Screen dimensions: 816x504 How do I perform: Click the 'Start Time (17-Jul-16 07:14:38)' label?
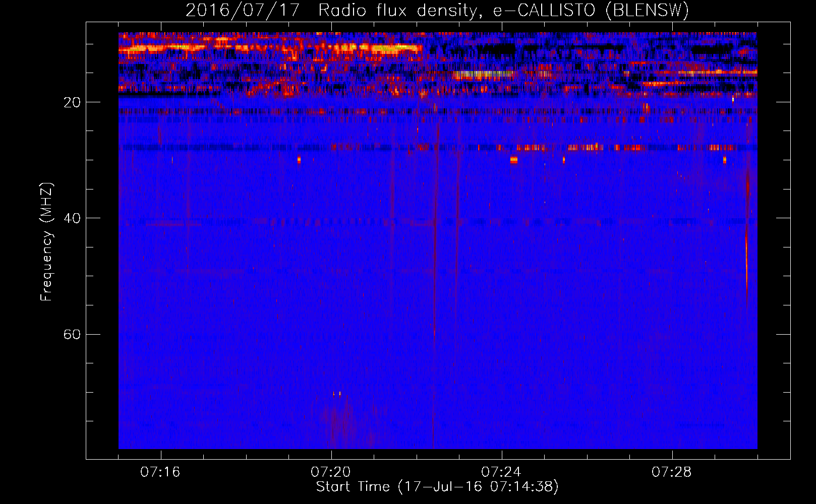(x=437, y=486)
